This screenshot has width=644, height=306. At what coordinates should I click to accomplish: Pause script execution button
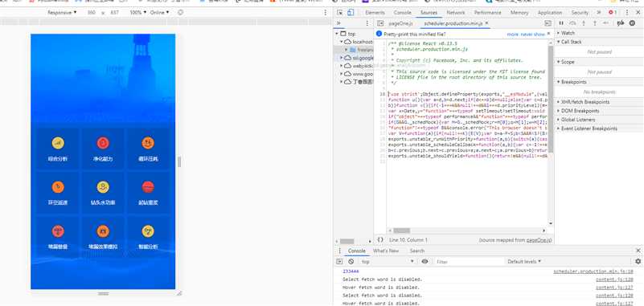click(561, 23)
